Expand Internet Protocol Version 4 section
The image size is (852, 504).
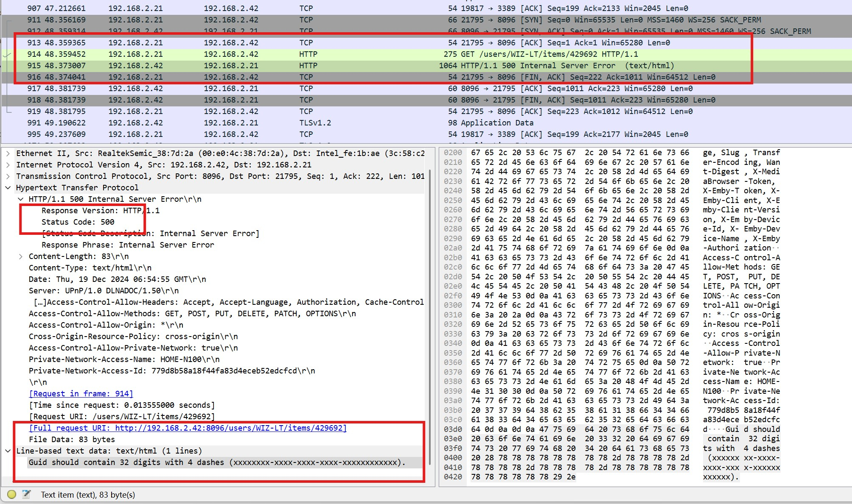coord(8,165)
